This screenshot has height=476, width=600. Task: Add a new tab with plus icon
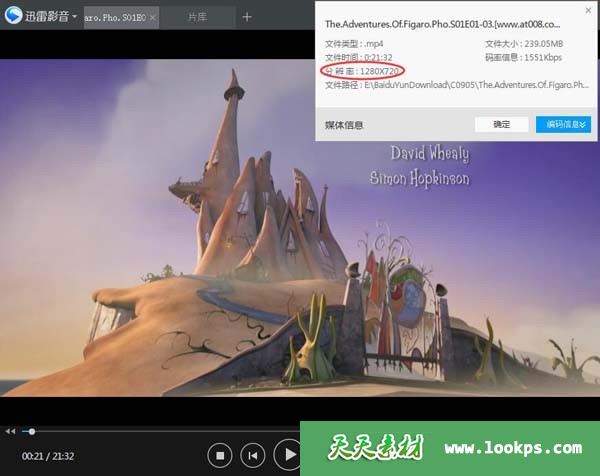(247, 17)
